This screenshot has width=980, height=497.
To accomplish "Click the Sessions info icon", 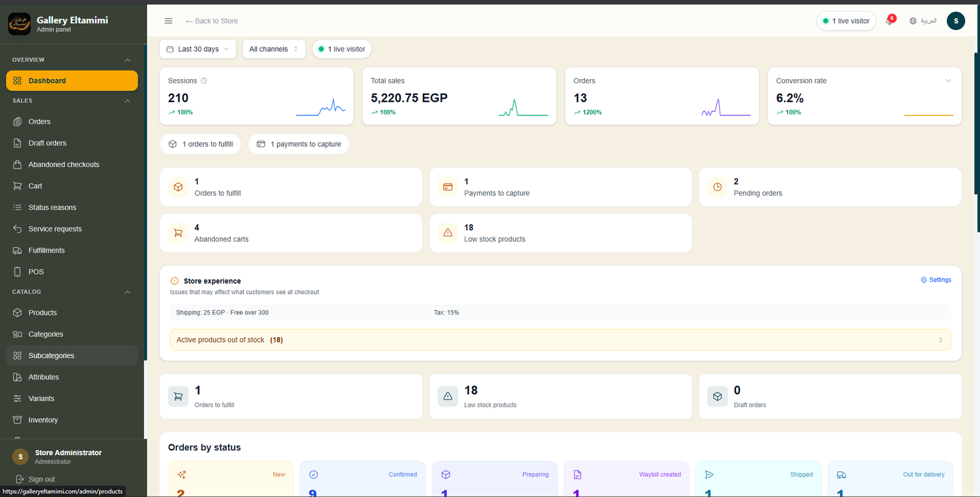I will click(x=204, y=81).
